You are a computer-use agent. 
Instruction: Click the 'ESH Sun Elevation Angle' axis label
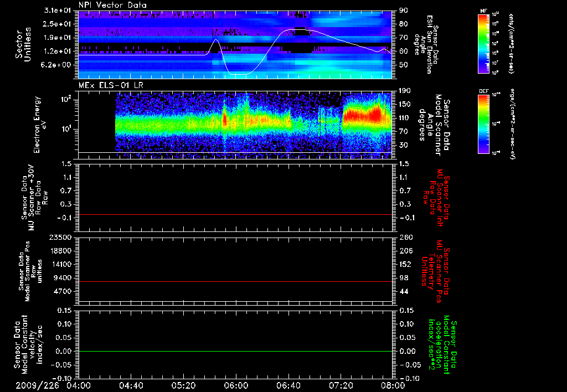pos(427,44)
